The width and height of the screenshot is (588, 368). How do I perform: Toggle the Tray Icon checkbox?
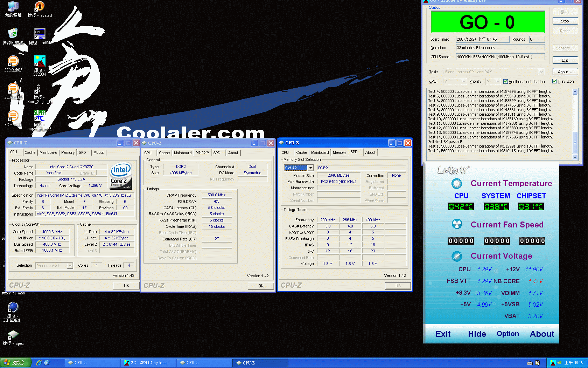pyautogui.click(x=554, y=81)
